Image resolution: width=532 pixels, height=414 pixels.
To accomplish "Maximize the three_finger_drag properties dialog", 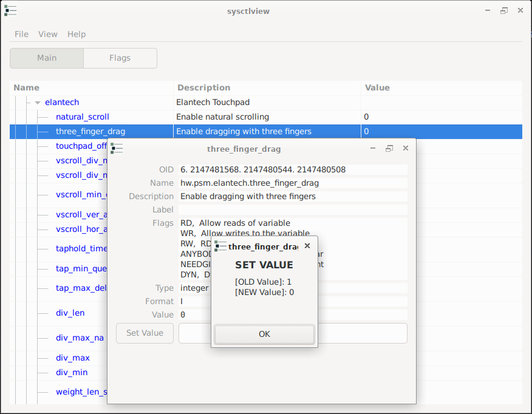I will (x=389, y=148).
